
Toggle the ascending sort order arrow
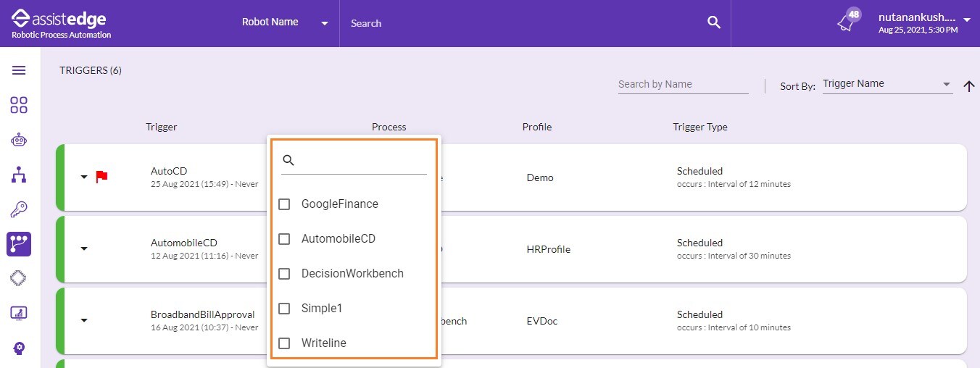coord(969,86)
